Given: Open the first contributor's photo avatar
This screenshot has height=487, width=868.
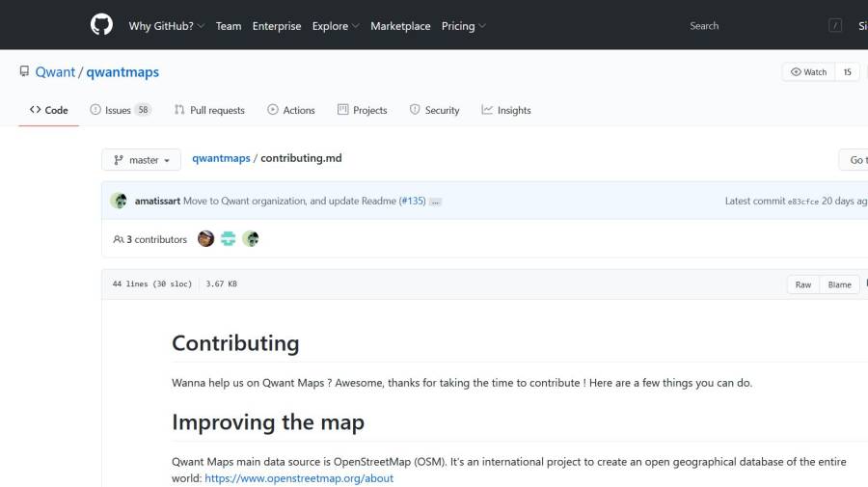Looking at the screenshot, I should click(x=205, y=238).
